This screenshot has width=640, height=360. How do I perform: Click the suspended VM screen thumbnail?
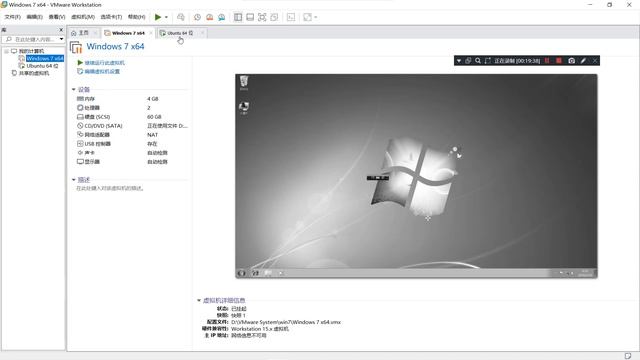click(x=416, y=176)
